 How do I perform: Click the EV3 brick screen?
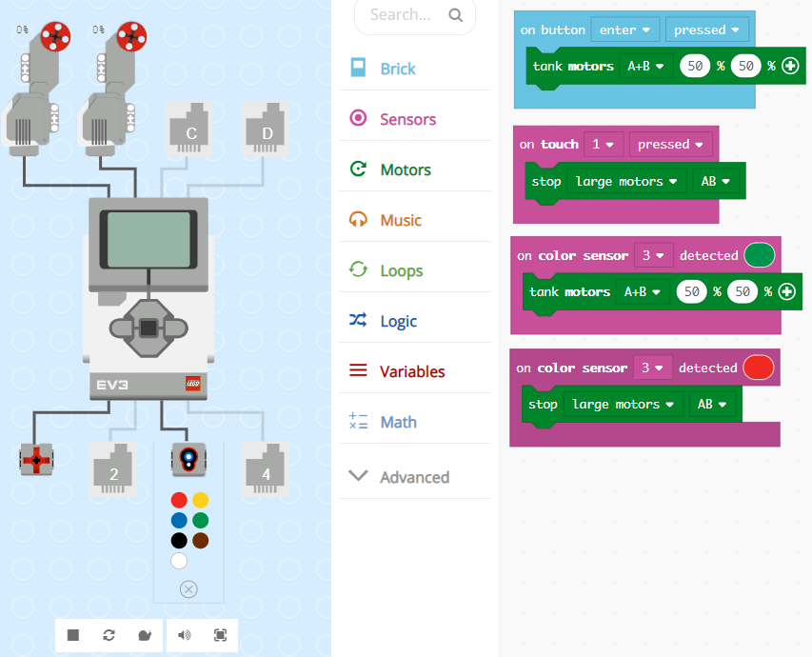149,239
